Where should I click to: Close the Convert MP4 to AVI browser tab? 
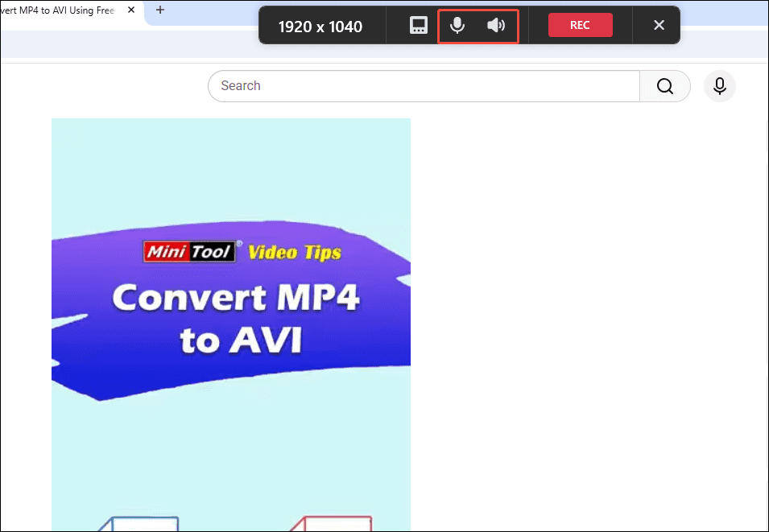point(131,10)
